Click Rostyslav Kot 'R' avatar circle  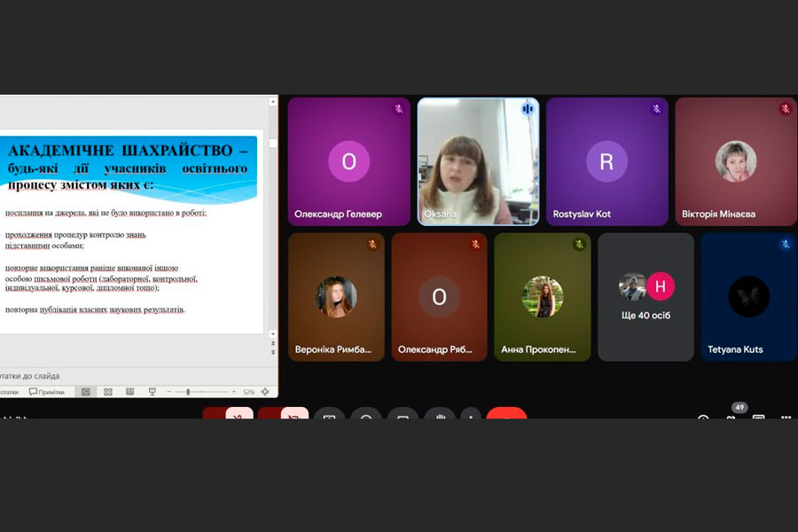click(x=606, y=161)
